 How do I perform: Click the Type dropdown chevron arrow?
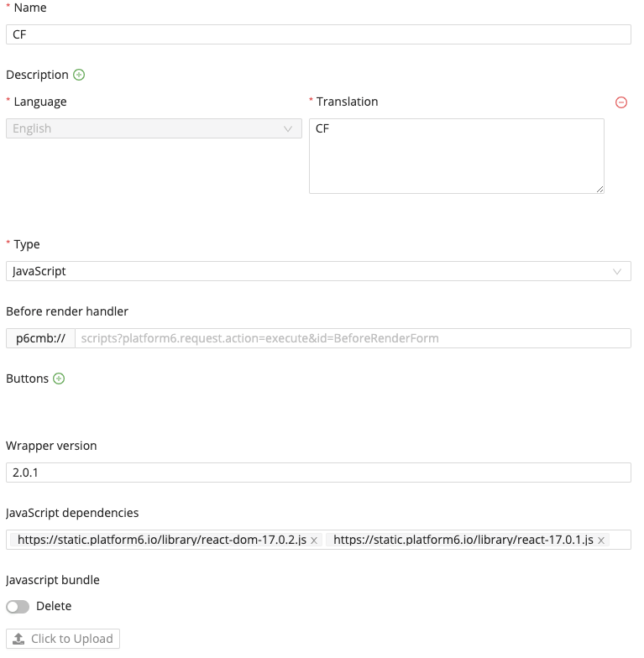click(x=618, y=271)
